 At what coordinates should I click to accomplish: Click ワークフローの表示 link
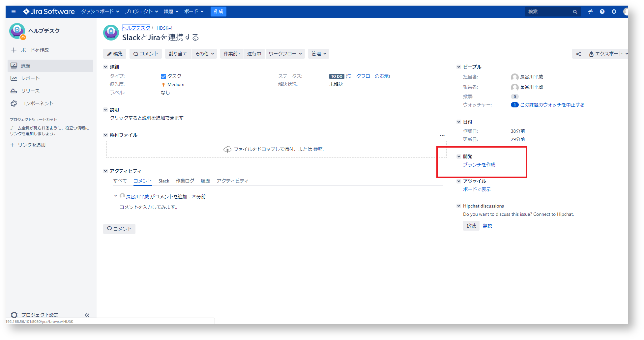pyautogui.click(x=367, y=76)
